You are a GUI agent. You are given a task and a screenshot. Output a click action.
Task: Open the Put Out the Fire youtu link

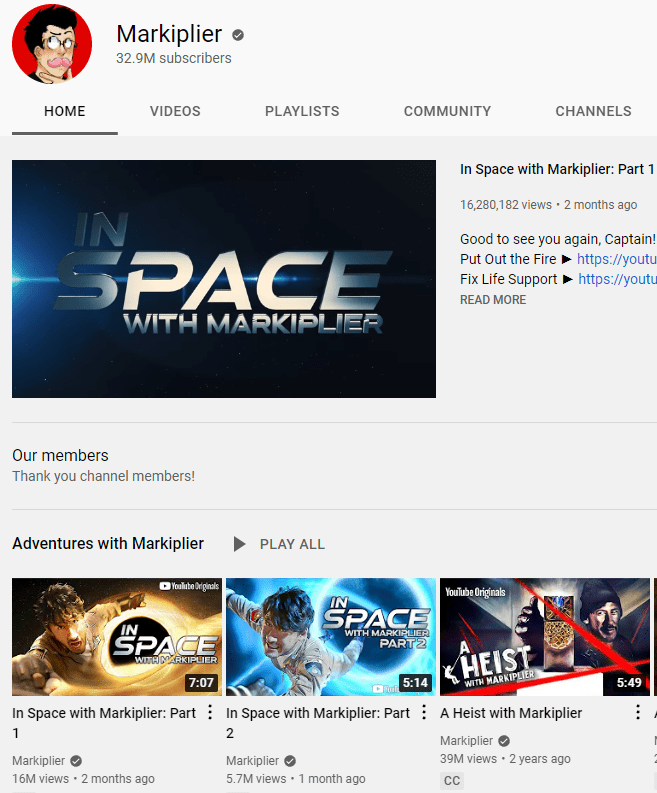(617, 259)
